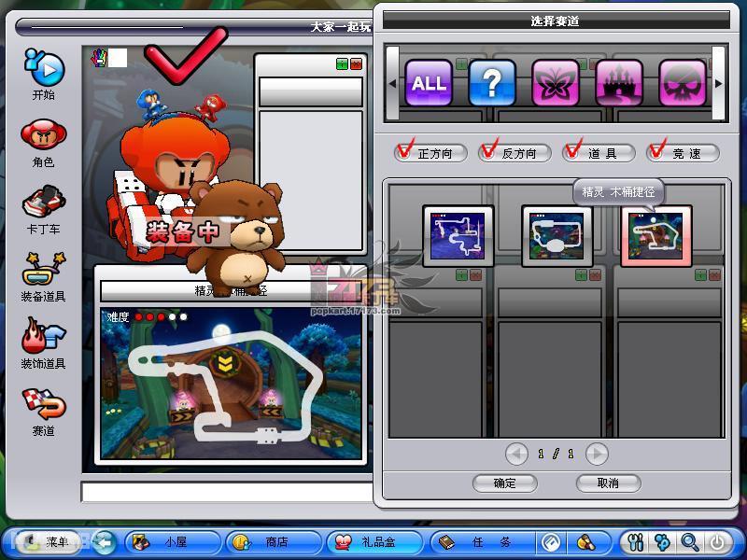Click the 选择赛道 title text

coord(555,21)
